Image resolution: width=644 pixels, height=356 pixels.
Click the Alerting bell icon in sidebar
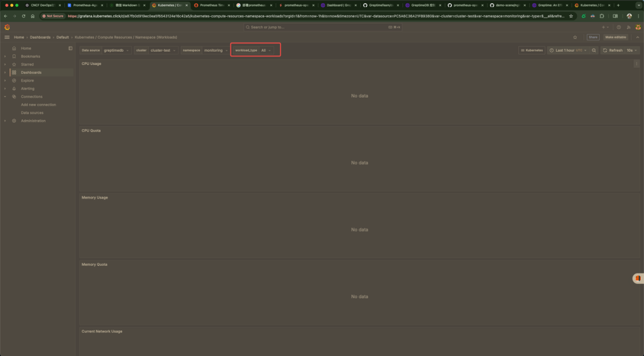click(x=14, y=88)
